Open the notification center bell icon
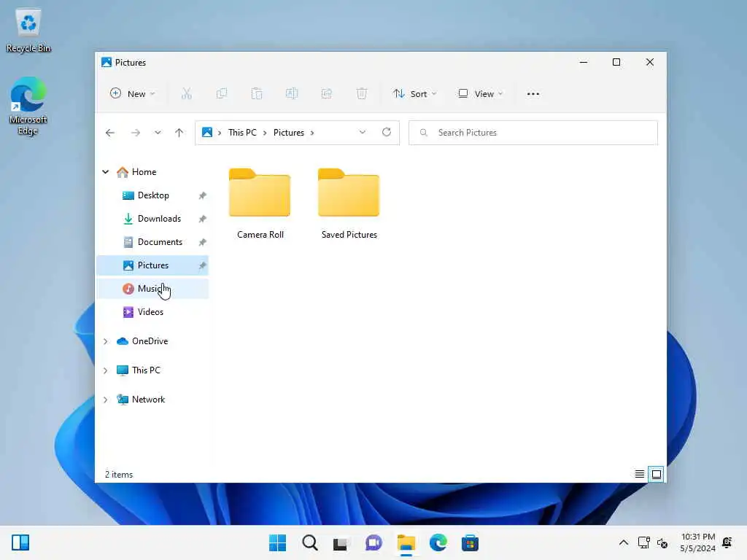The image size is (747, 560). point(727,542)
